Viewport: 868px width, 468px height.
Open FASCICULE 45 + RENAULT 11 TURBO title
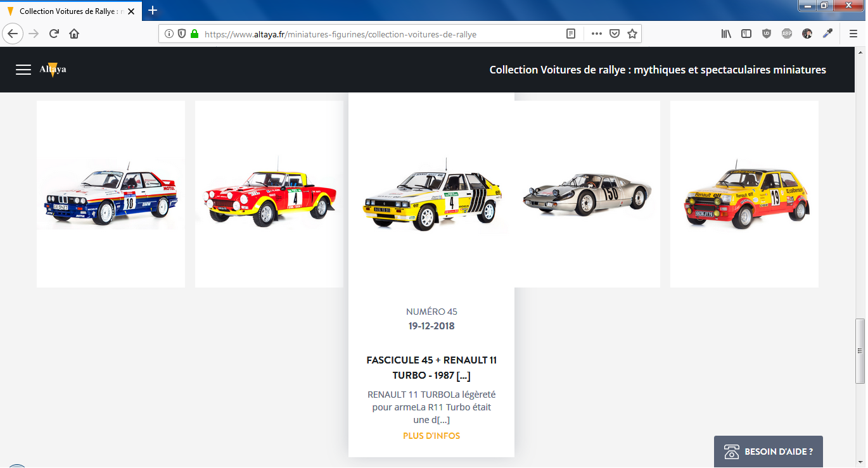tap(431, 368)
